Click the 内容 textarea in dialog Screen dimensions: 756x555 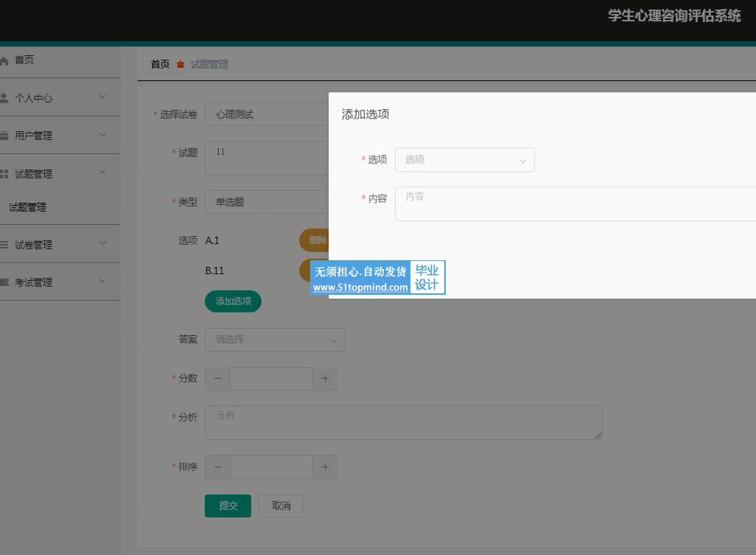click(x=575, y=204)
